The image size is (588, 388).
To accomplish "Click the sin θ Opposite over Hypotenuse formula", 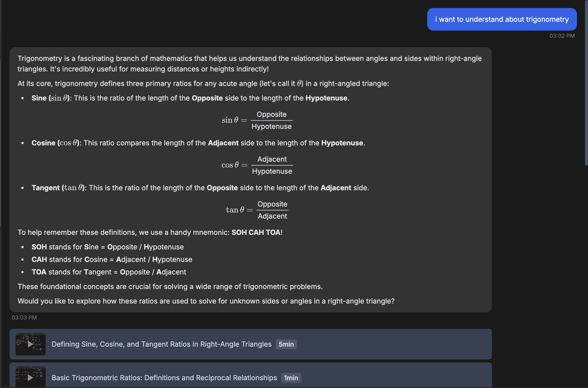I will click(257, 120).
